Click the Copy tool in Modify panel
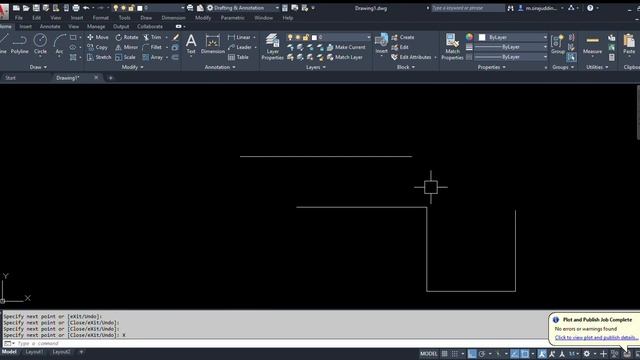The image size is (640, 360). (98, 47)
